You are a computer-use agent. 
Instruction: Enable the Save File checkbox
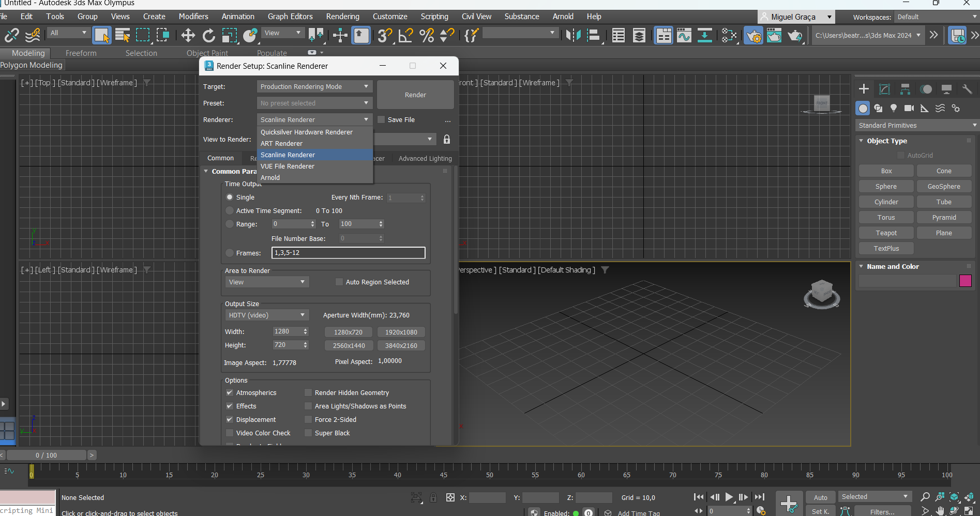click(381, 119)
